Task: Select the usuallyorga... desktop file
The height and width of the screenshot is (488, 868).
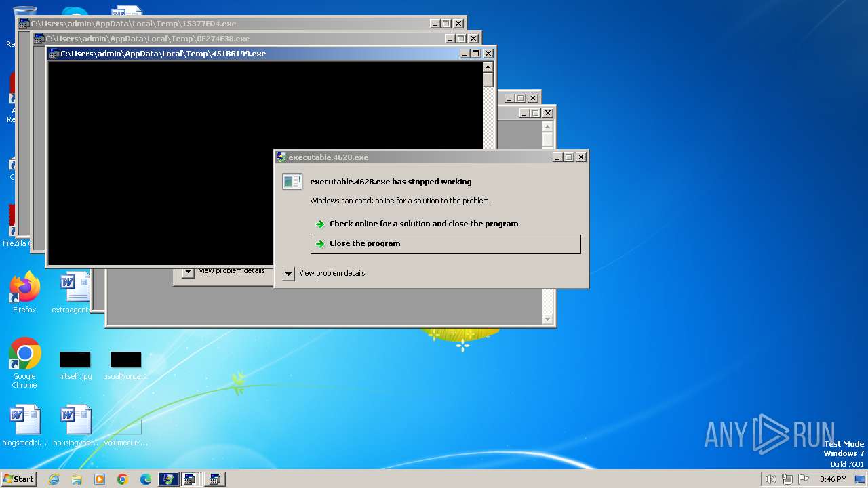Action: point(125,365)
